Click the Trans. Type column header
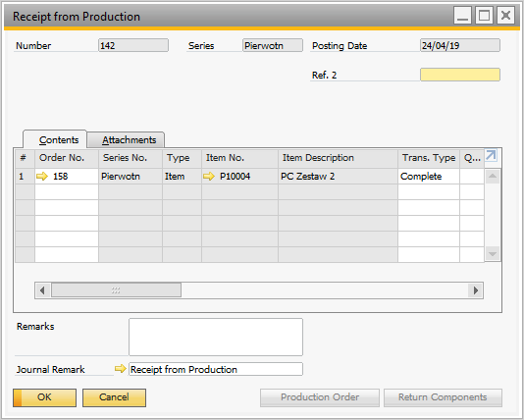This screenshot has width=524, height=420. (429, 158)
